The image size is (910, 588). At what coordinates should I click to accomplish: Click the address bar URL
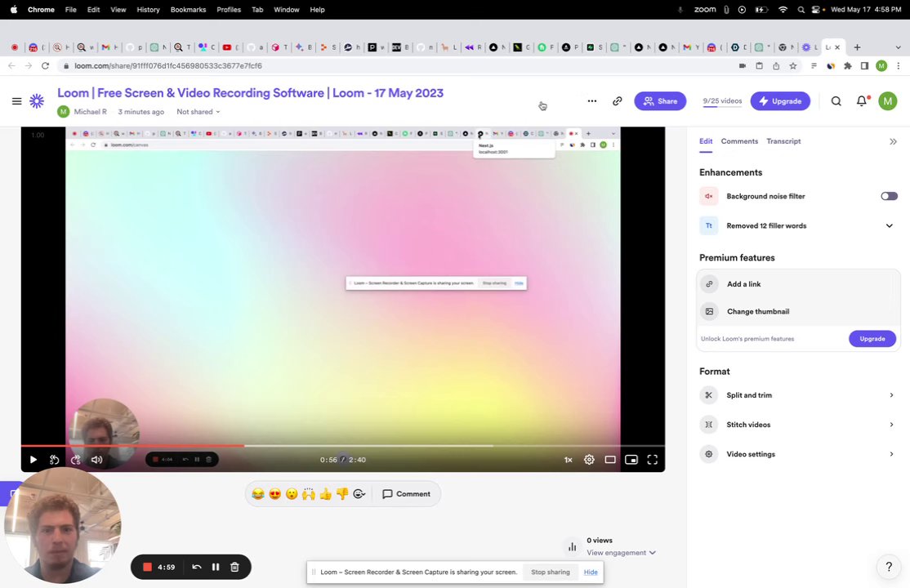[x=168, y=65]
